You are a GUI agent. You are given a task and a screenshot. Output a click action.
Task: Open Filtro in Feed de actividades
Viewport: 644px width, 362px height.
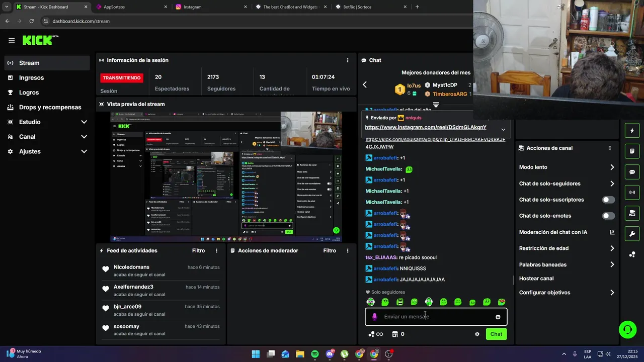[x=198, y=250]
